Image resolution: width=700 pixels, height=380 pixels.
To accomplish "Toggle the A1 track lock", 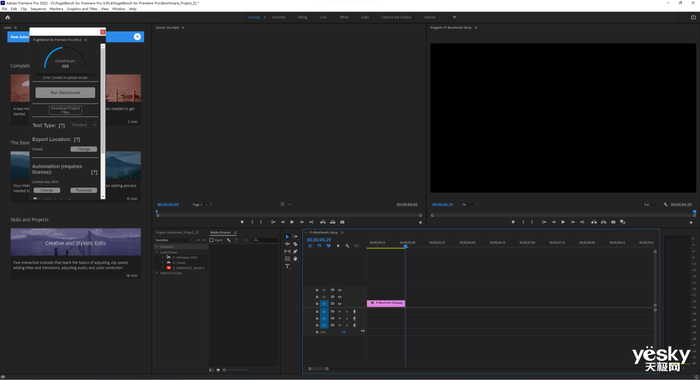I will [x=317, y=312].
